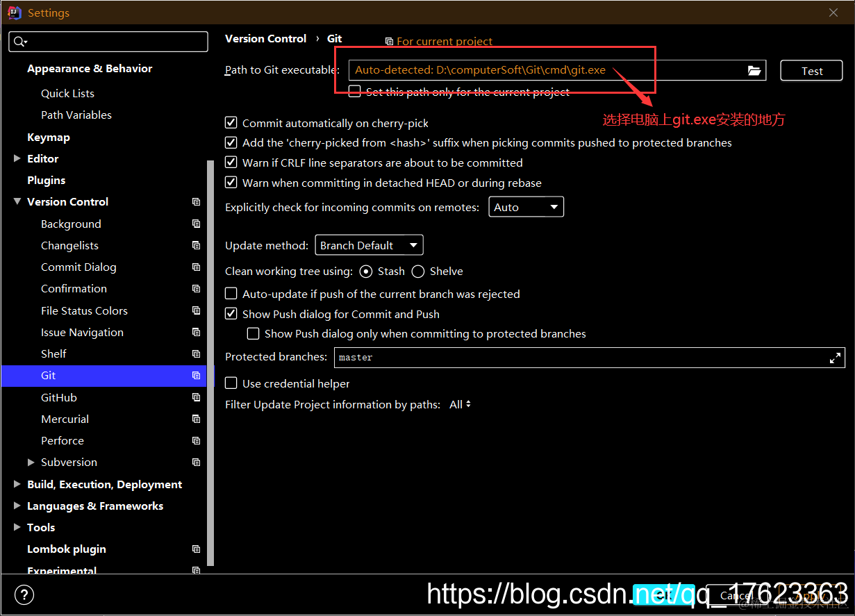Click project-level icon next to Commit Dialog
855x616 pixels.
(196, 267)
